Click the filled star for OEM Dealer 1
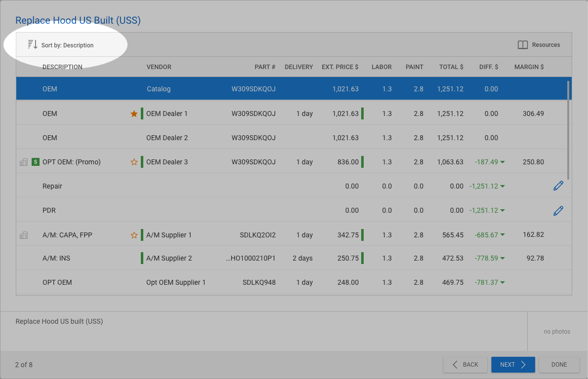This screenshot has width=588, height=379. click(x=134, y=114)
